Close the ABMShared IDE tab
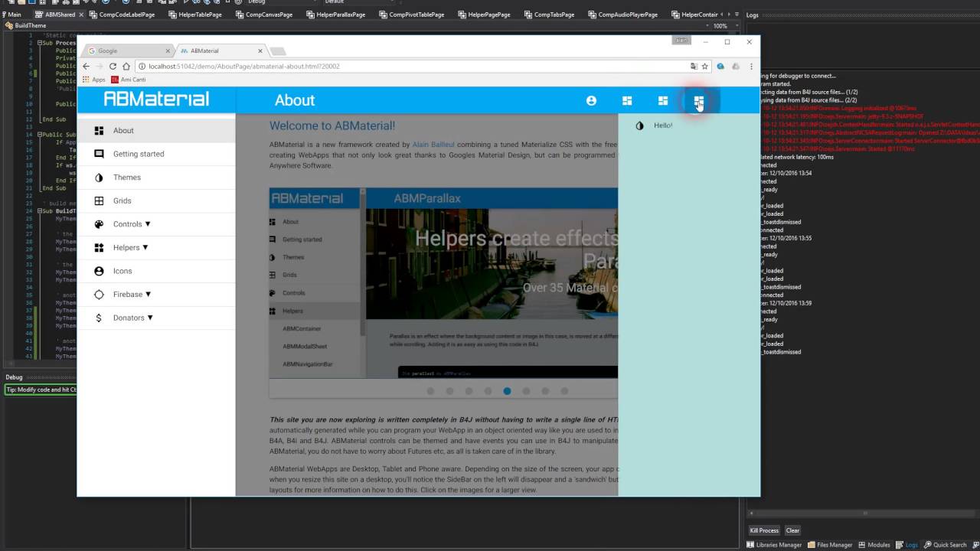The image size is (980, 551). coord(82,15)
